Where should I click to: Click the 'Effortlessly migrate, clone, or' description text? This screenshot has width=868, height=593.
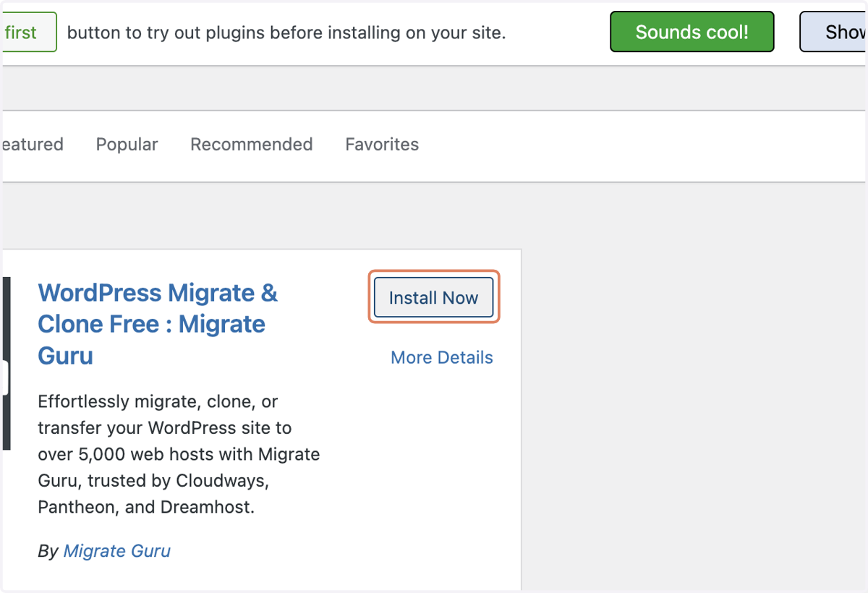(158, 401)
